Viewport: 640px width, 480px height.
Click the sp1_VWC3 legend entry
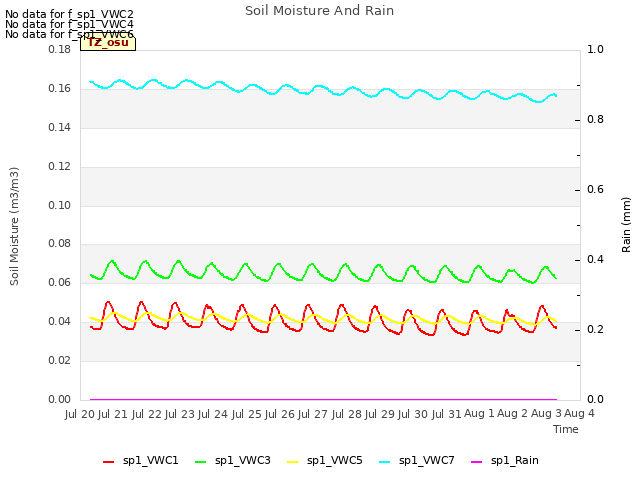tap(233, 460)
